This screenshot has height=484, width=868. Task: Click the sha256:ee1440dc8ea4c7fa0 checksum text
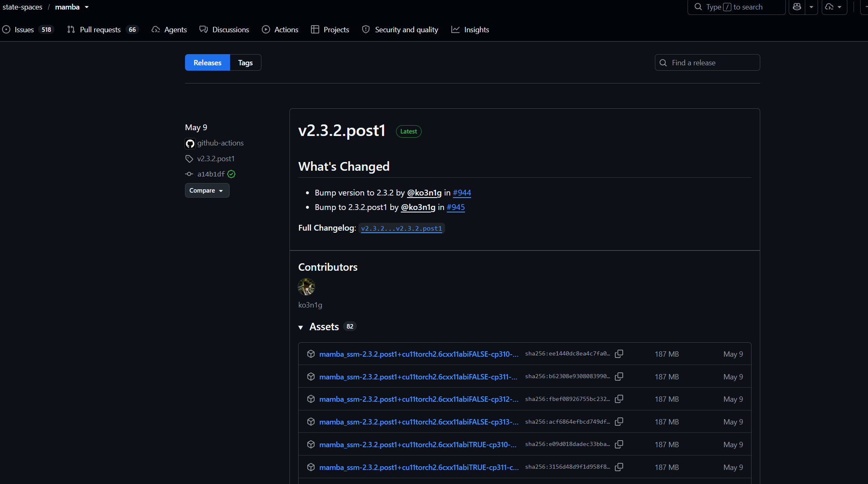[567, 354]
